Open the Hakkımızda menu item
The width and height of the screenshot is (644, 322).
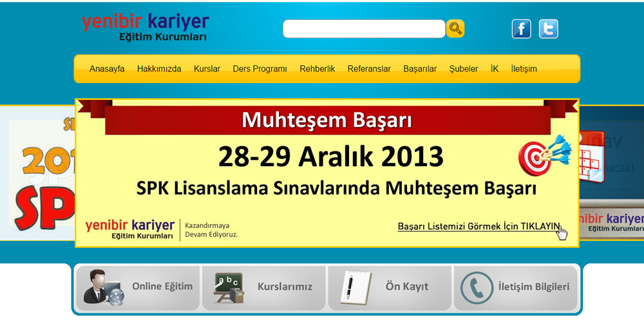(159, 69)
